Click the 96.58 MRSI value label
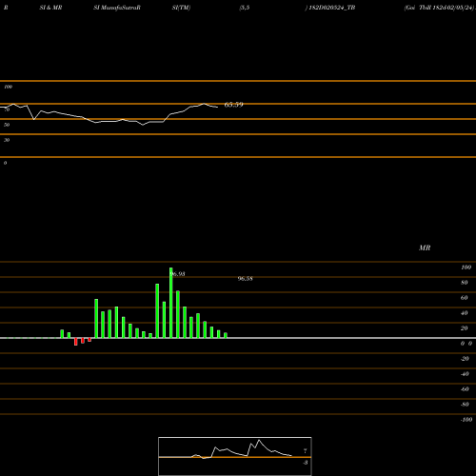Screen dimensions: 476x476 (x=246, y=279)
